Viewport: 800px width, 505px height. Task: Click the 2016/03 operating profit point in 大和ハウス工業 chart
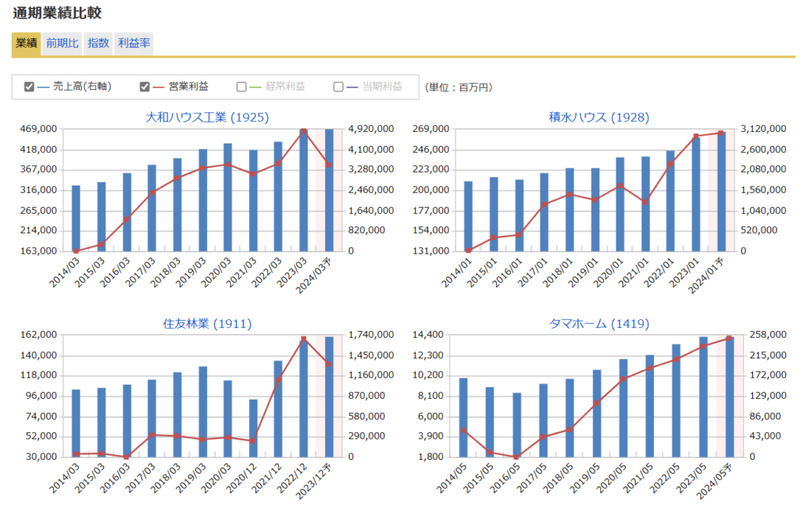[127, 220]
